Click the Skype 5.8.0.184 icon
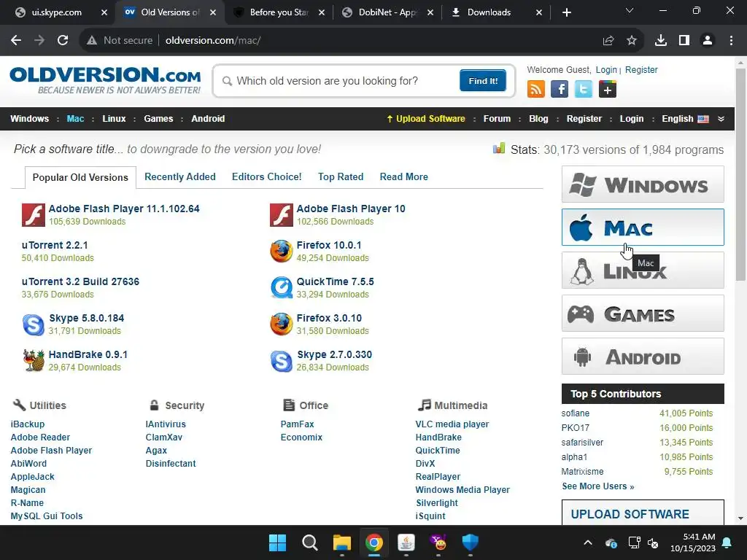The width and height of the screenshot is (747, 560). tap(34, 324)
